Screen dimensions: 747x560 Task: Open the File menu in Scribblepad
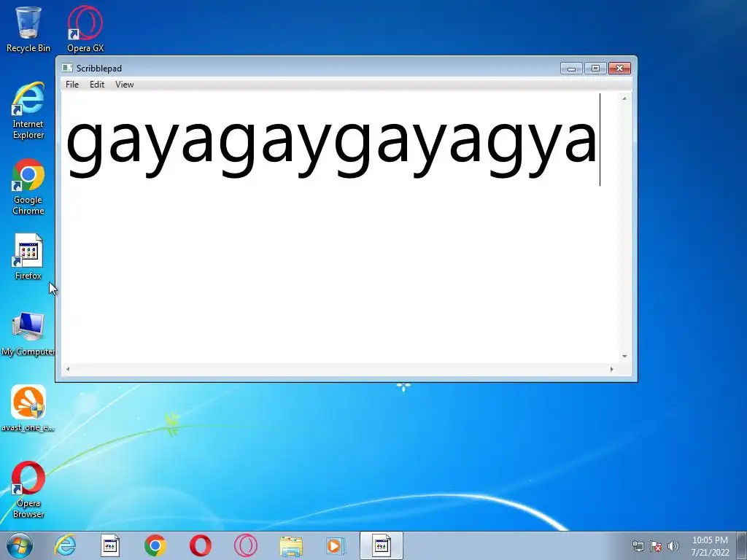tap(72, 85)
